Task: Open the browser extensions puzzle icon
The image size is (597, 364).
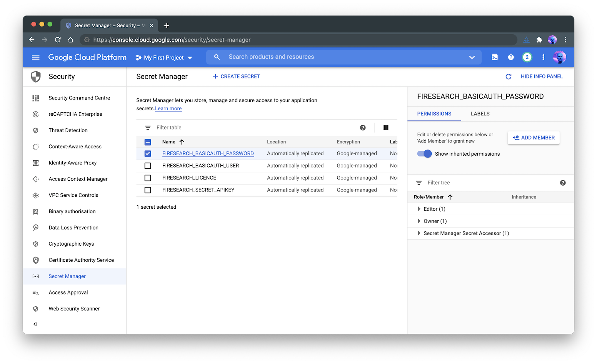Action: coord(539,40)
